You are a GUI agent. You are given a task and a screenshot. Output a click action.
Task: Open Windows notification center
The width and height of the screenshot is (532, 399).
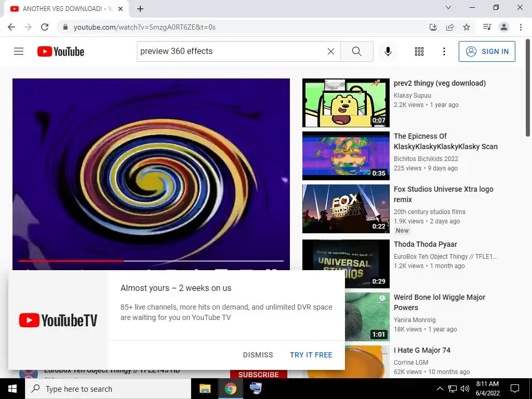pos(515,389)
